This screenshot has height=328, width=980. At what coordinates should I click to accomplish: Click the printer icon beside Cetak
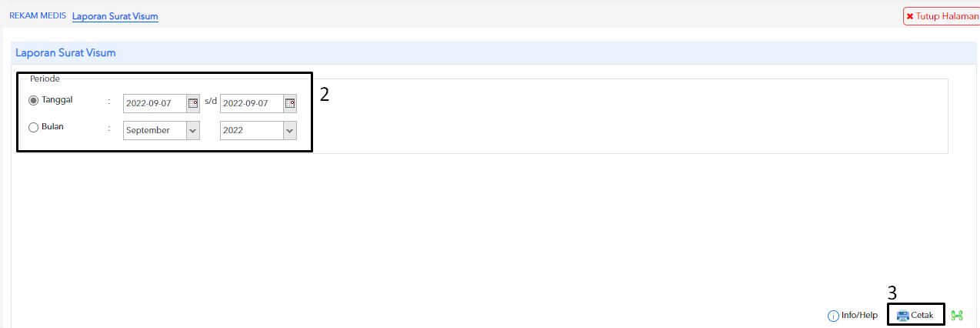[x=903, y=316]
